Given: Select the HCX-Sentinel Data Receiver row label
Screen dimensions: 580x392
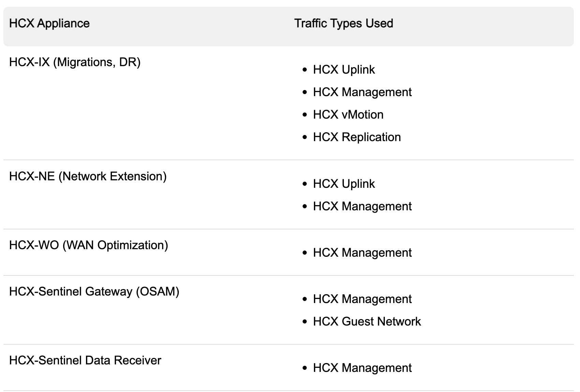Looking at the screenshot, I should pos(85,361).
